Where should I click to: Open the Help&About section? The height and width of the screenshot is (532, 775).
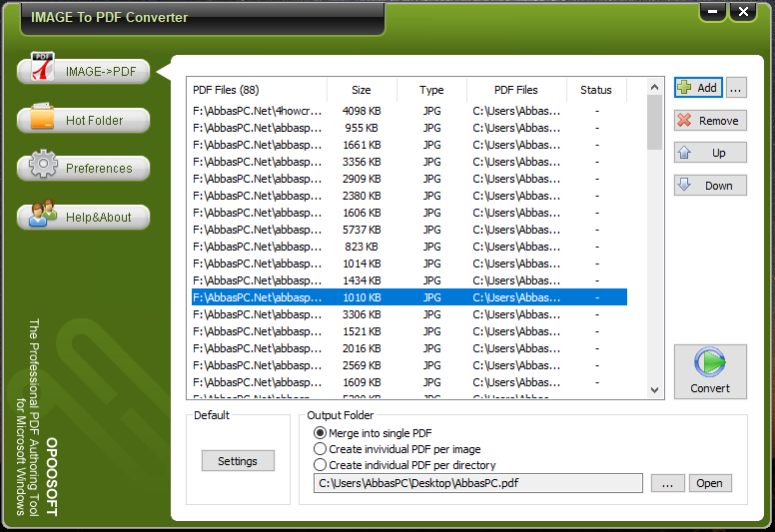click(83, 217)
